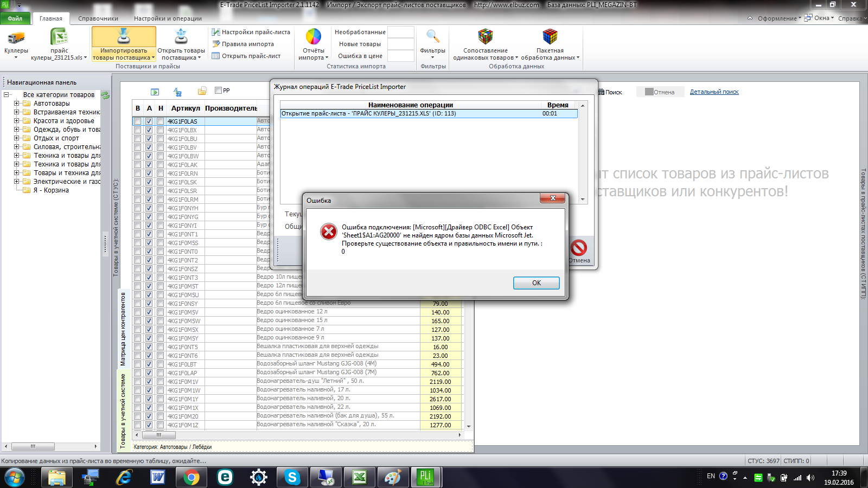868x488 pixels.
Task: Open the Отчёты импорта dropdown arrow
Action: (x=327, y=58)
